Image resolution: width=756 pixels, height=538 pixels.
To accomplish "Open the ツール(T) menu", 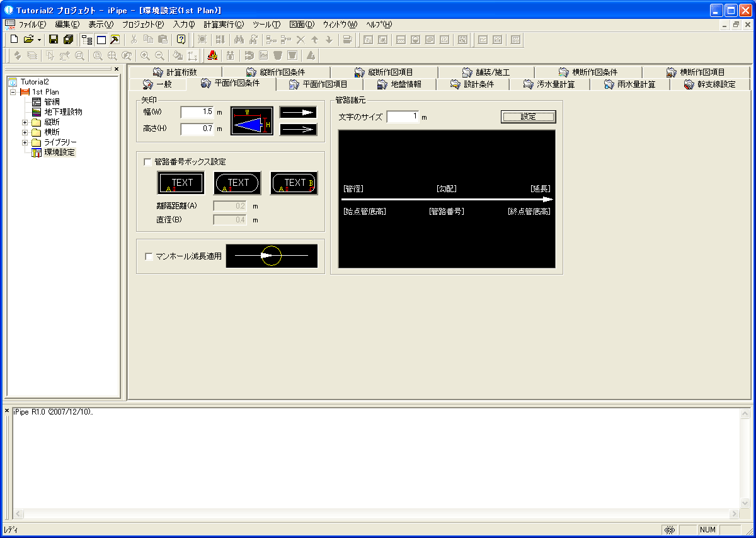I will point(266,24).
